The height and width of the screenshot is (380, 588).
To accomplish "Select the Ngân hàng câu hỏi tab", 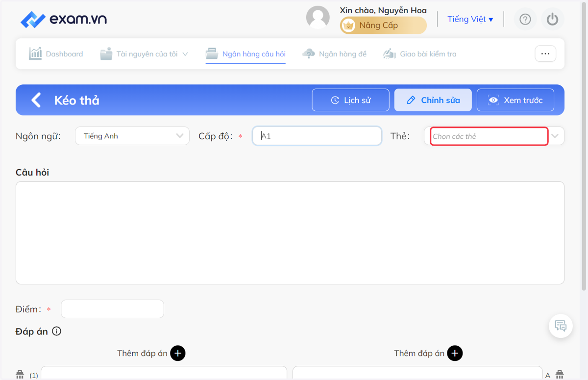I will (245, 54).
